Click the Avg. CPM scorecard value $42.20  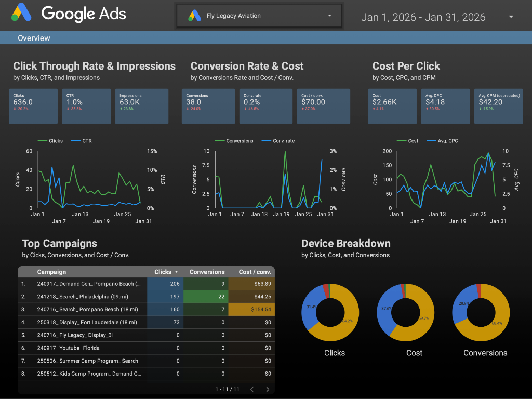click(x=490, y=102)
